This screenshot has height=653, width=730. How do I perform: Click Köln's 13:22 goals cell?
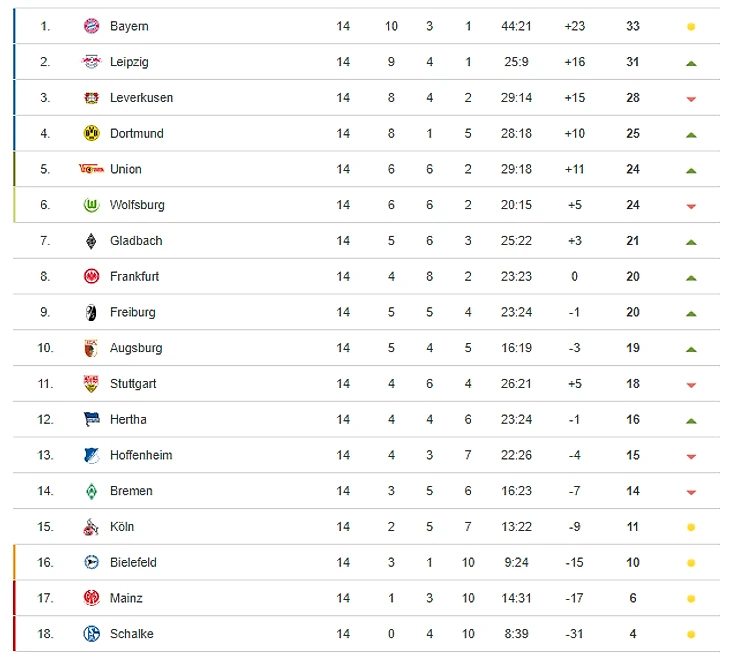point(516,527)
